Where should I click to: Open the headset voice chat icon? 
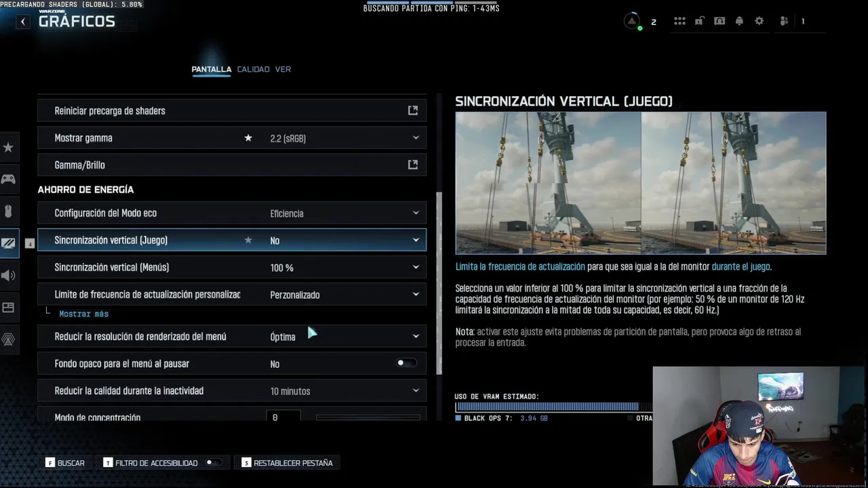[x=719, y=21]
